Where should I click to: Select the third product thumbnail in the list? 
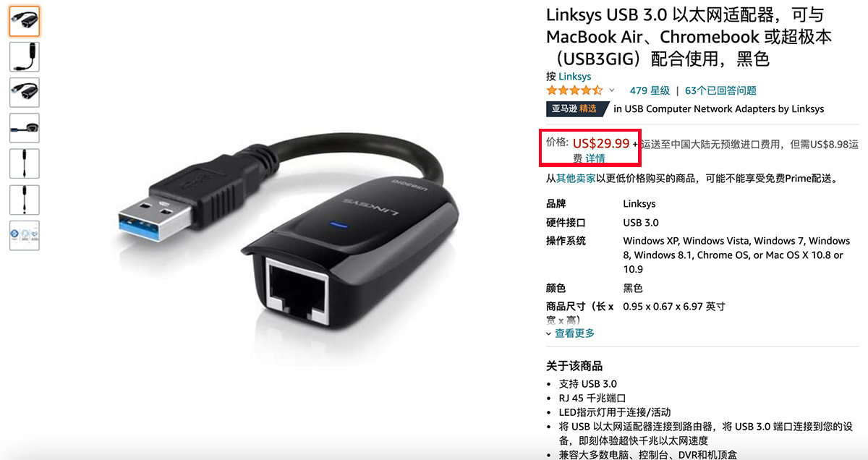(25, 93)
